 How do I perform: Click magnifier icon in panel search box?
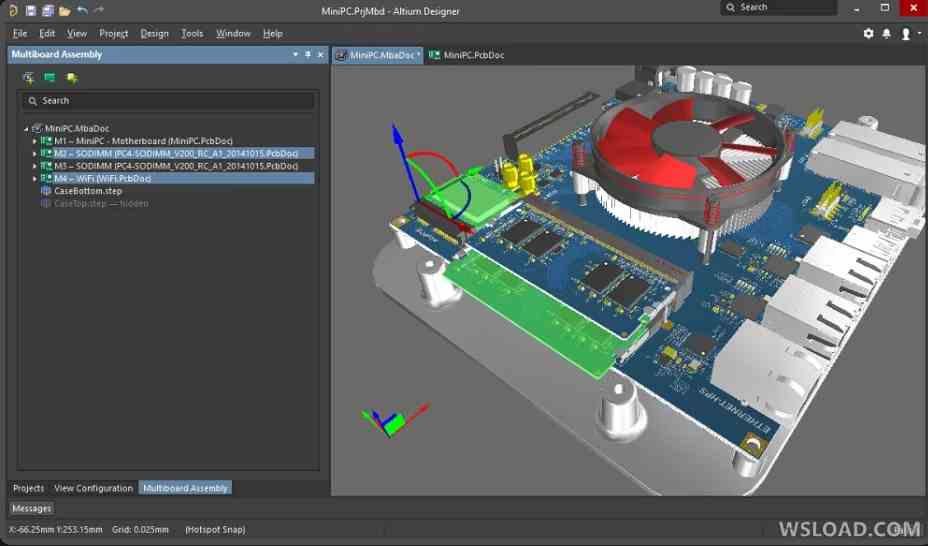click(33, 101)
